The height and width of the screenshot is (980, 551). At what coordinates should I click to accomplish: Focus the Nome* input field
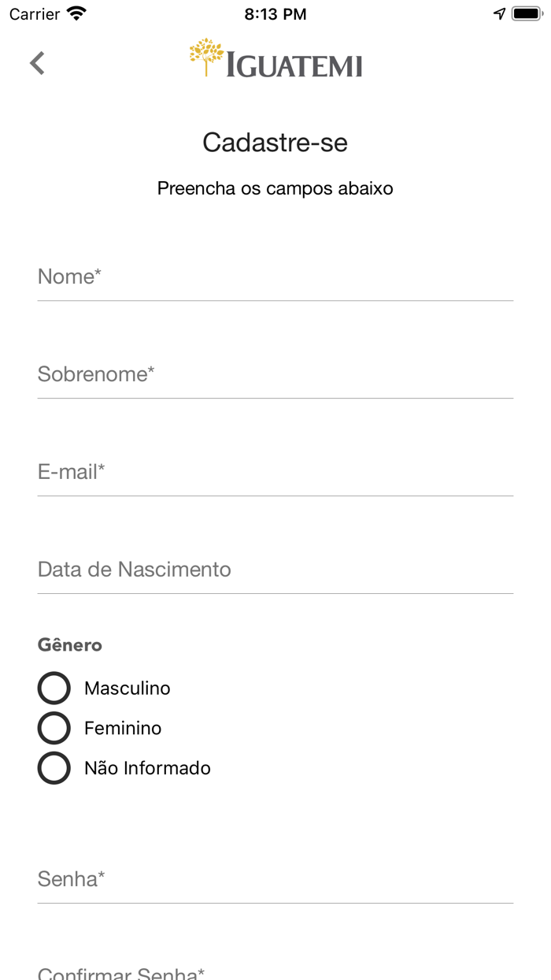click(x=275, y=277)
